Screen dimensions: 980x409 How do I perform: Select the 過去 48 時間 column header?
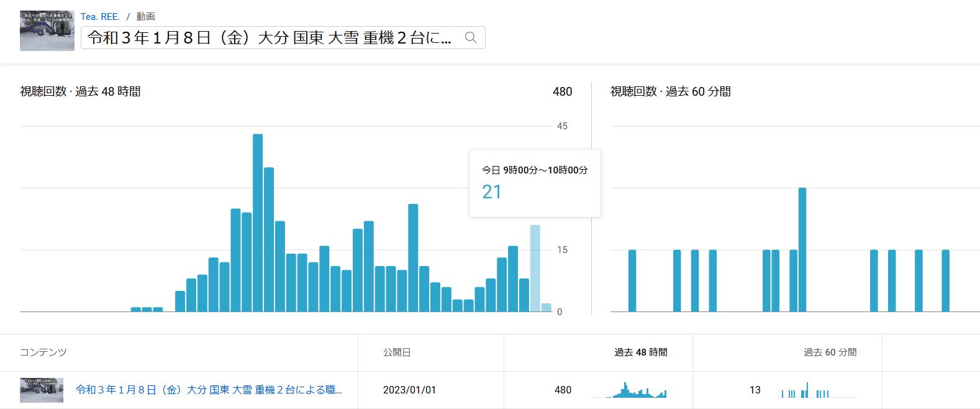click(x=640, y=352)
